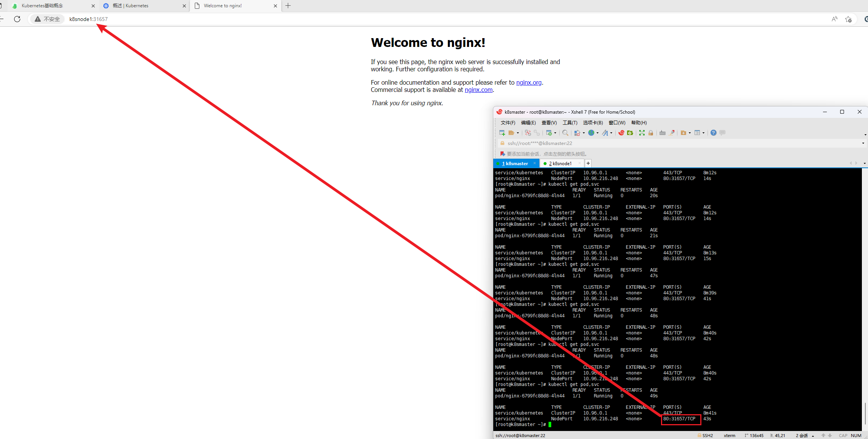Expand Properties gear dropdown arrow
The image size is (868, 439).
555,133
